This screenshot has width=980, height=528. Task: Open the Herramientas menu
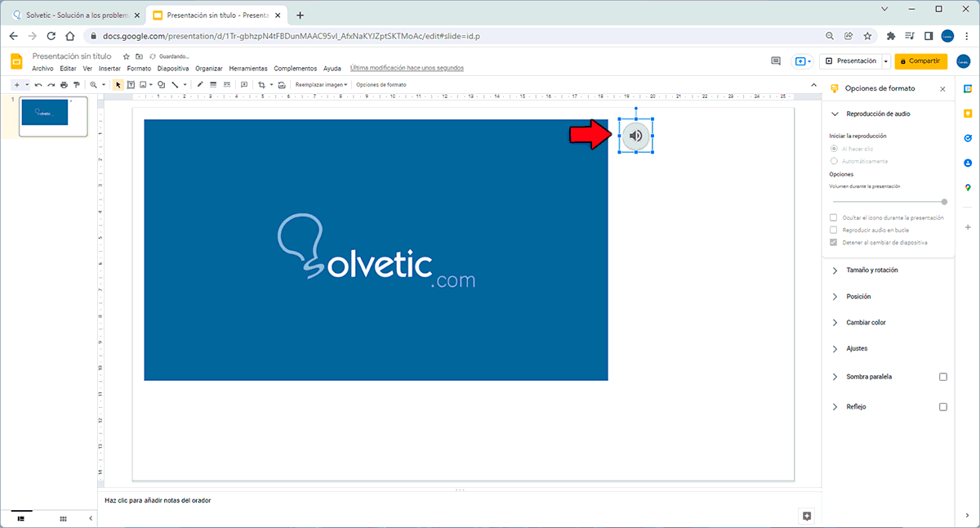coord(248,69)
